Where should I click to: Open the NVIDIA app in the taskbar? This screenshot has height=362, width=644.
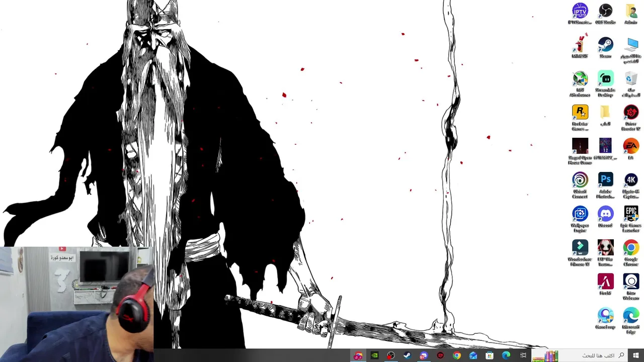[x=374, y=355]
